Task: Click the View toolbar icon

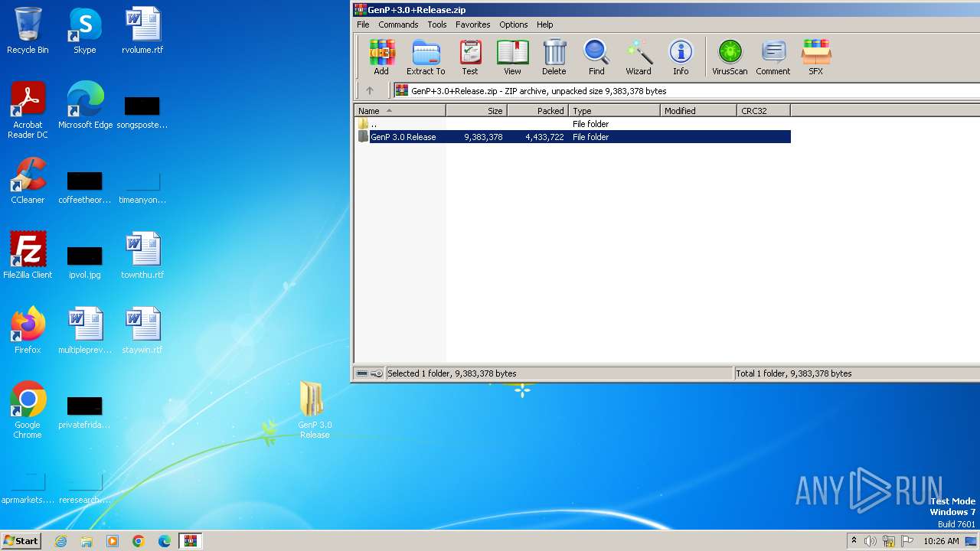Action: point(512,57)
